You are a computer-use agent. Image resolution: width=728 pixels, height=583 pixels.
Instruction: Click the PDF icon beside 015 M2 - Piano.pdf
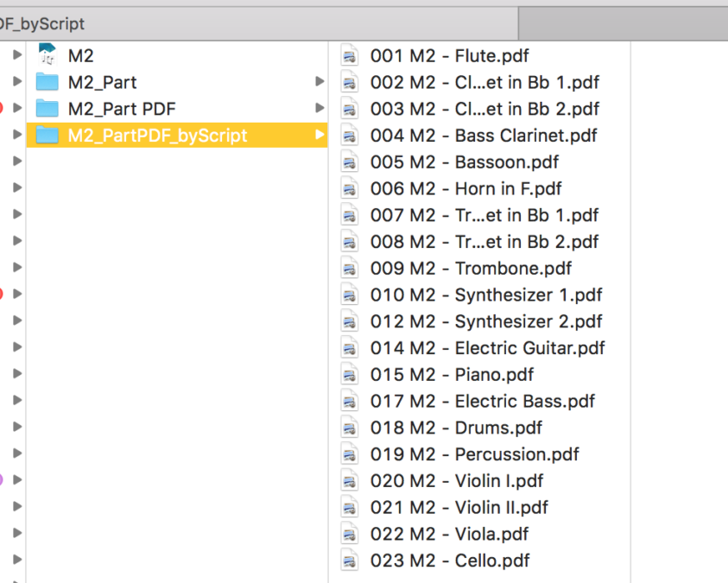click(x=350, y=375)
